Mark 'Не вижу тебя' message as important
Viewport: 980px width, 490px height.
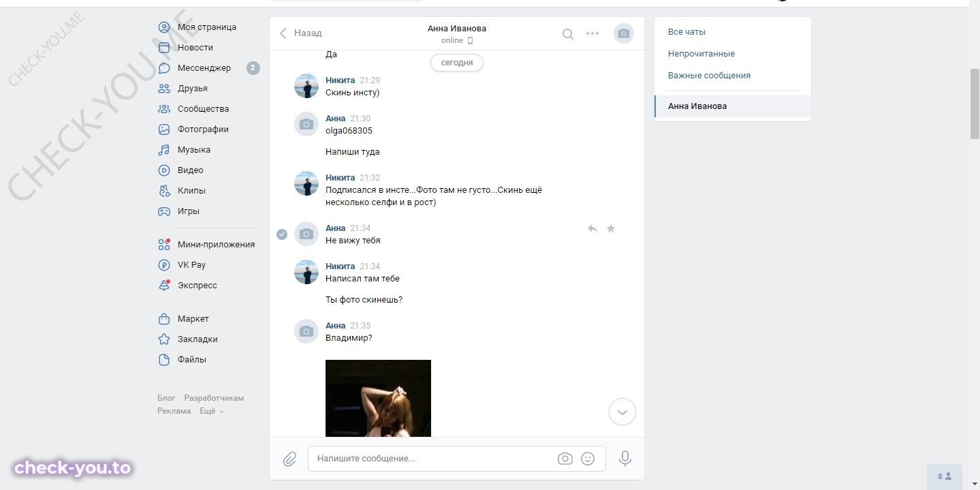click(x=611, y=229)
